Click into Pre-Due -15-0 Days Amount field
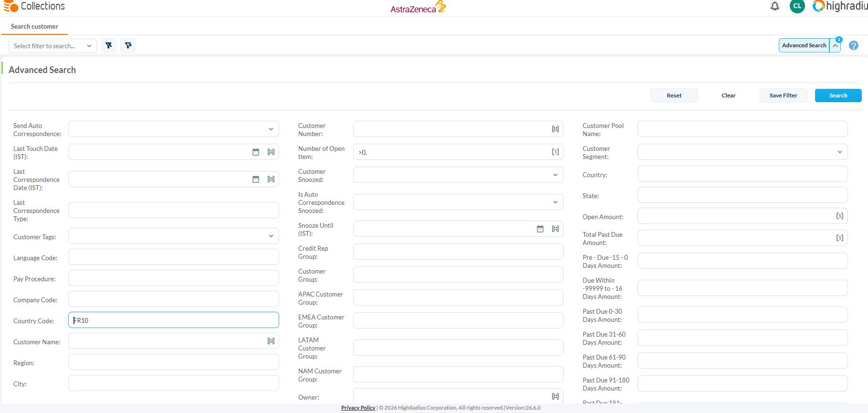Screen dimensions: 868x413 743,261
